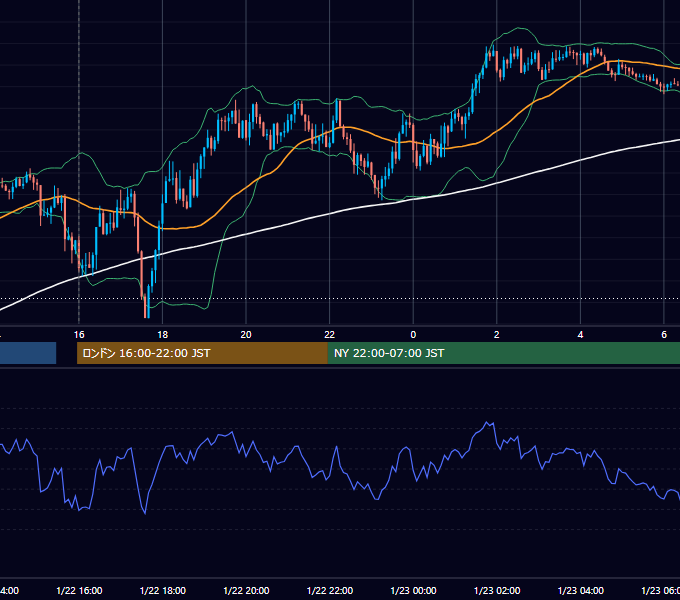Click the ロンドン 16:00-22:00 JST session bar
The width and height of the screenshot is (680, 600).
coord(202,353)
